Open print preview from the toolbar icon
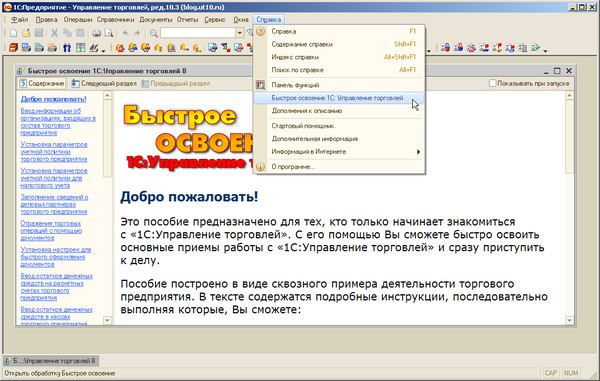The height and width of the screenshot is (381, 600). click(x=109, y=33)
